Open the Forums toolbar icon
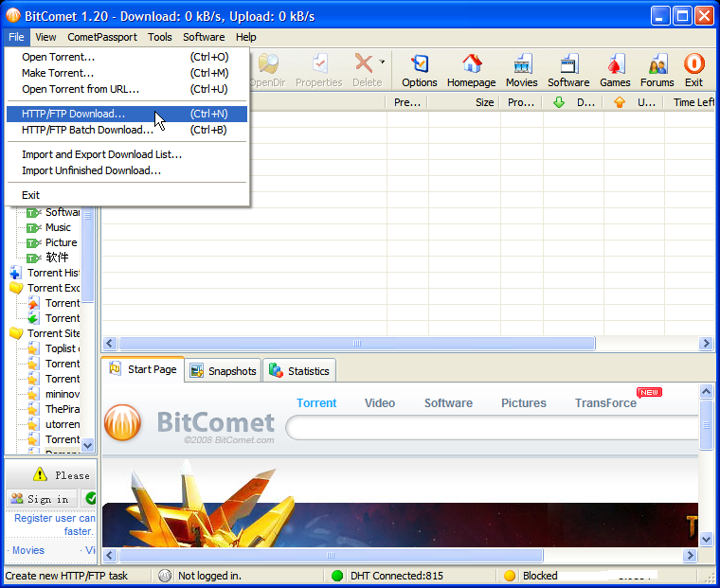 click(657, 71)
